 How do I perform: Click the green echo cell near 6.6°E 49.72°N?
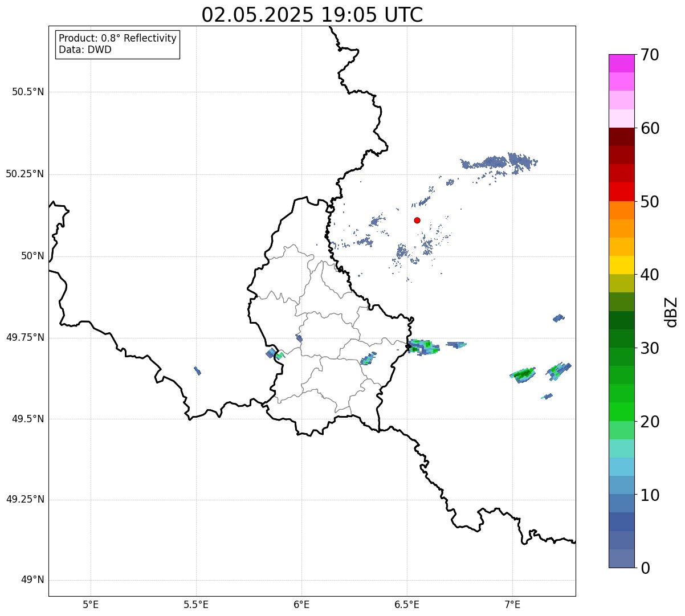(424, 346)
